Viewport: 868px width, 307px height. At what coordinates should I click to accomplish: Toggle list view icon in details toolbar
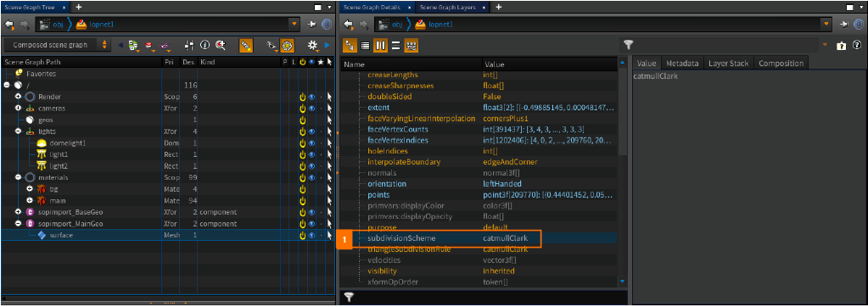(x=365, y=45)
